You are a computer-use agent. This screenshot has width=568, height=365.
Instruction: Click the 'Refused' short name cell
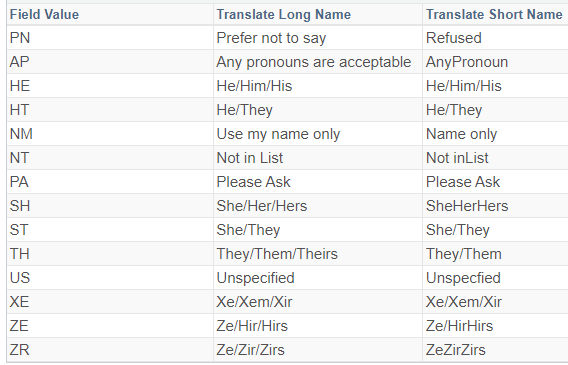coord(495,38)
